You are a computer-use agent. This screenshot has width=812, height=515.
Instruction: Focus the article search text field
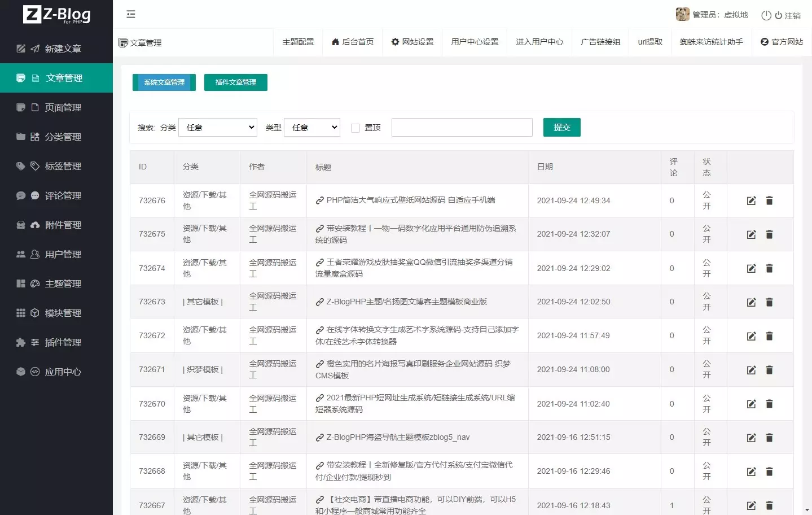tap(462, 128)
